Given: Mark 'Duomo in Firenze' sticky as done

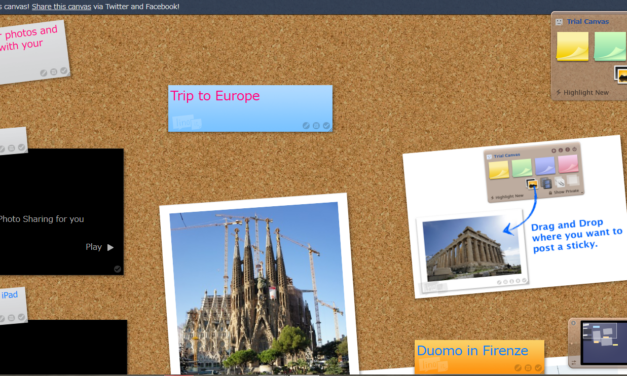Looking at the screenshot, I should (x=538, y=368).
